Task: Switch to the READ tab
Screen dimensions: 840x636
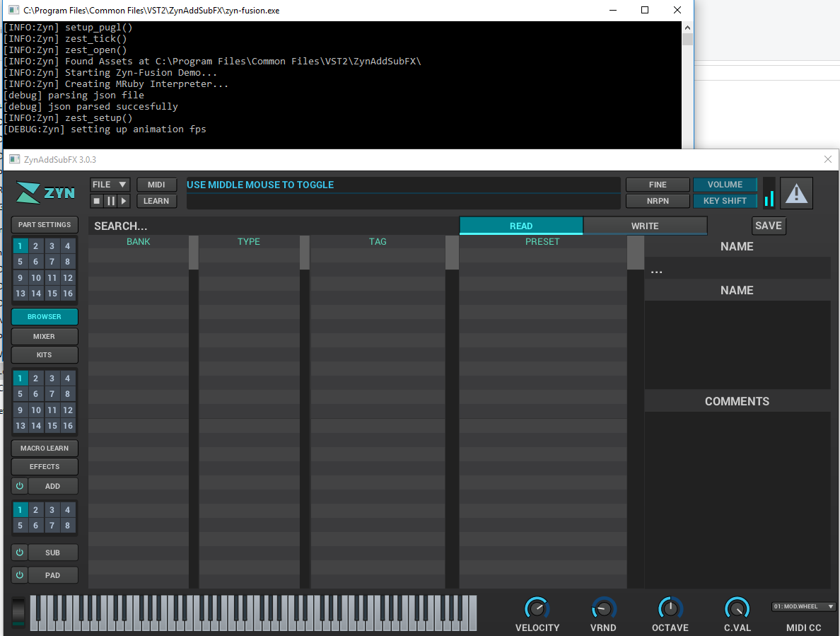Action: point(521,226)
